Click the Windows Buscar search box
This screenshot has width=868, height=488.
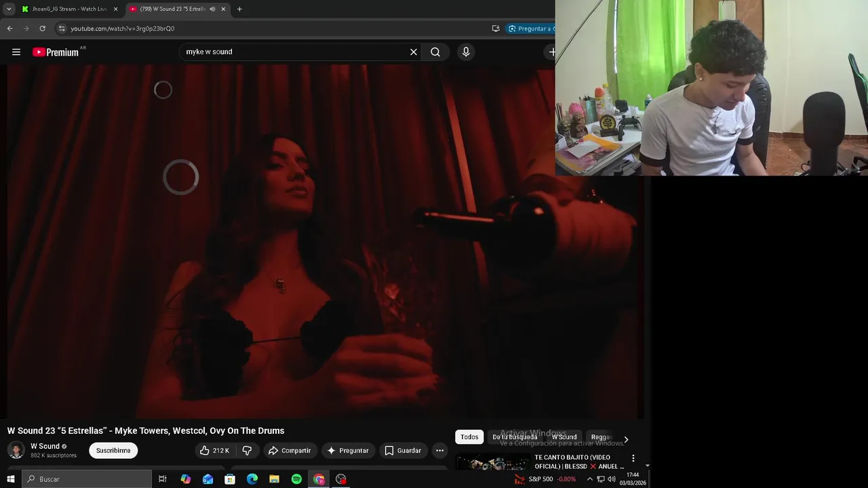pyautogui.click(x=87, y=479)
